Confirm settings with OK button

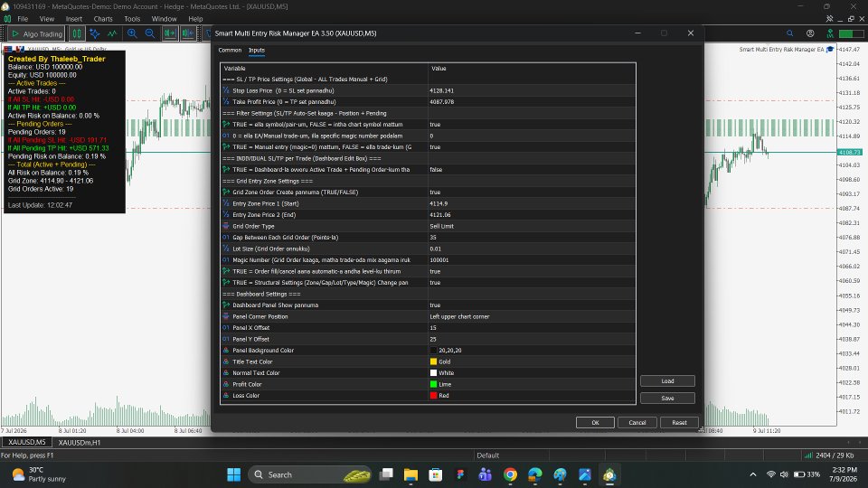[x=595, y=422]
